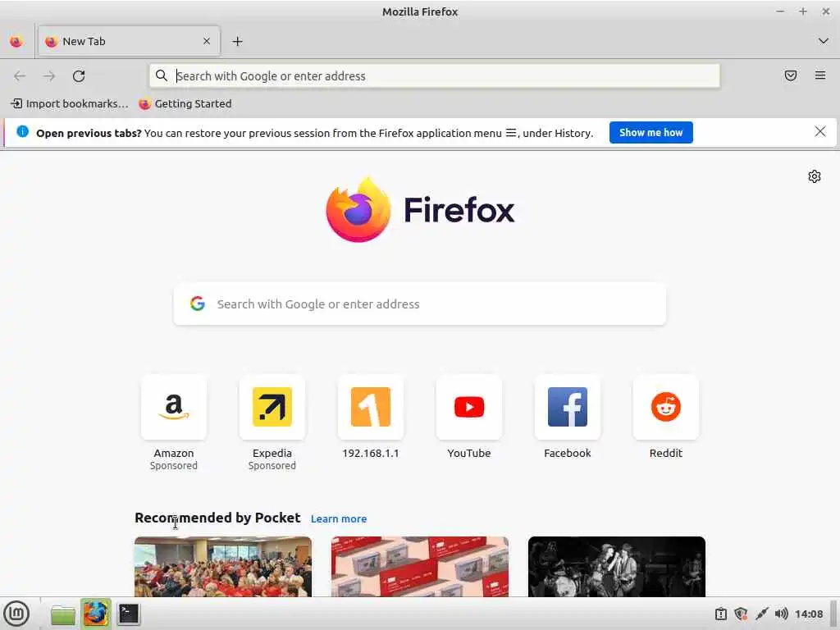Click the Google G icon in search box

tap(198, 304)
